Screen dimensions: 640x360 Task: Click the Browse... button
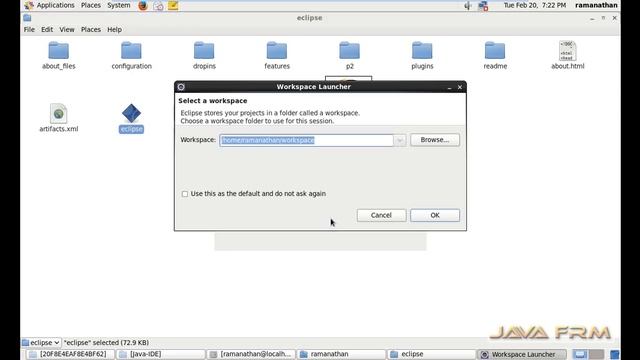pyautogui.click(x=435, y=140)
